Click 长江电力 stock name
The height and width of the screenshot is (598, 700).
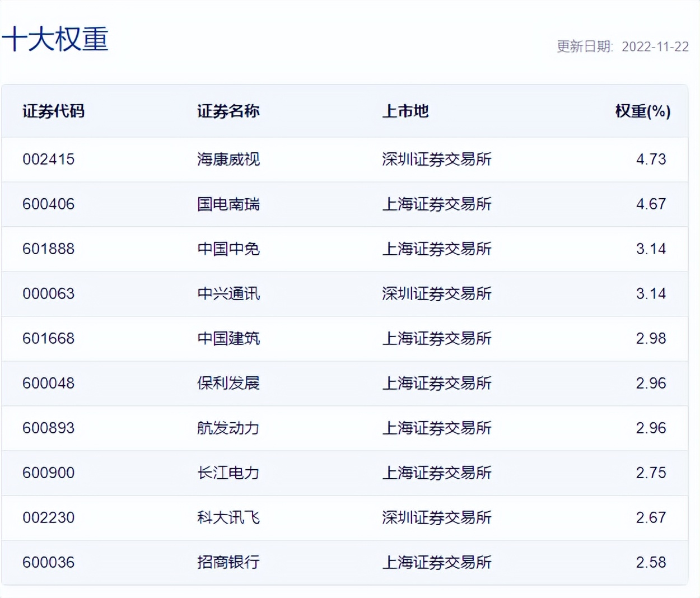pyautogui.click(x=227, y=473)
